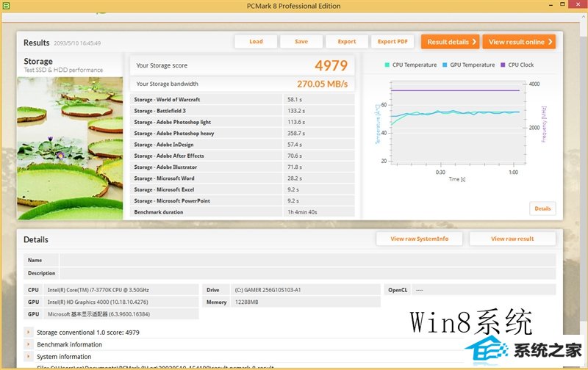Minimize the PCMark 8 window

(x=551, y=5)
